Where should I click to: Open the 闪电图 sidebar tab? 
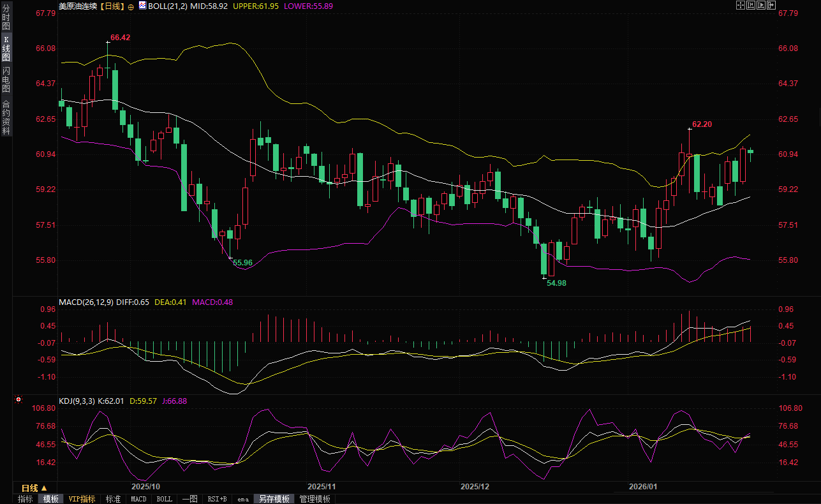(6, 79)
